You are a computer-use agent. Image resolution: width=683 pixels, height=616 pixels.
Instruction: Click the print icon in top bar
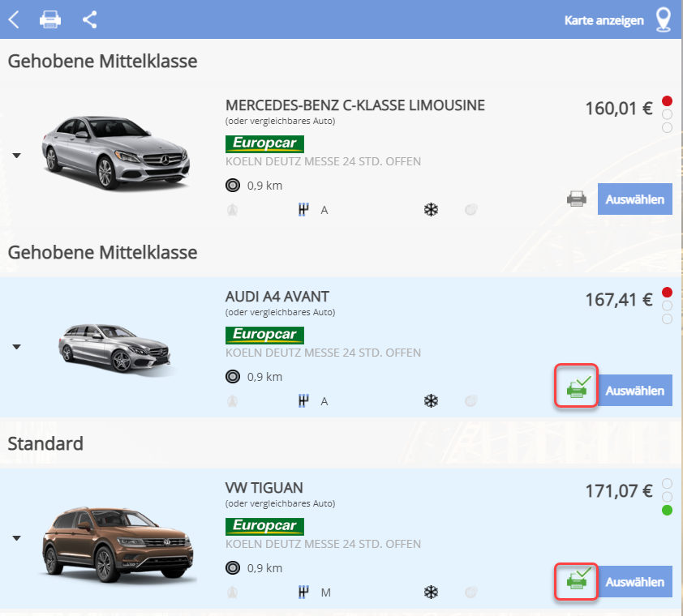point(50,20)
